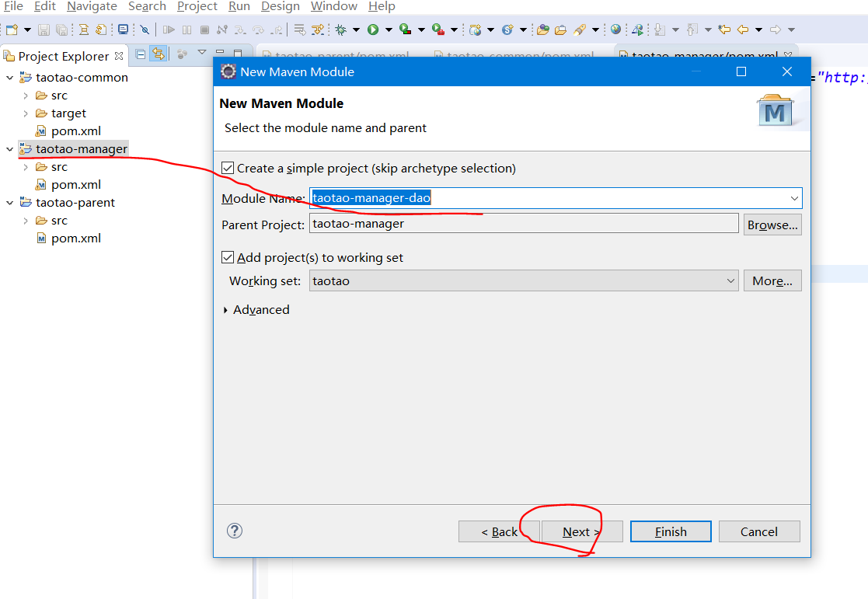Screen dimensions: 868x599
Task: Click the Next button
Action: [x=582, y=531]
